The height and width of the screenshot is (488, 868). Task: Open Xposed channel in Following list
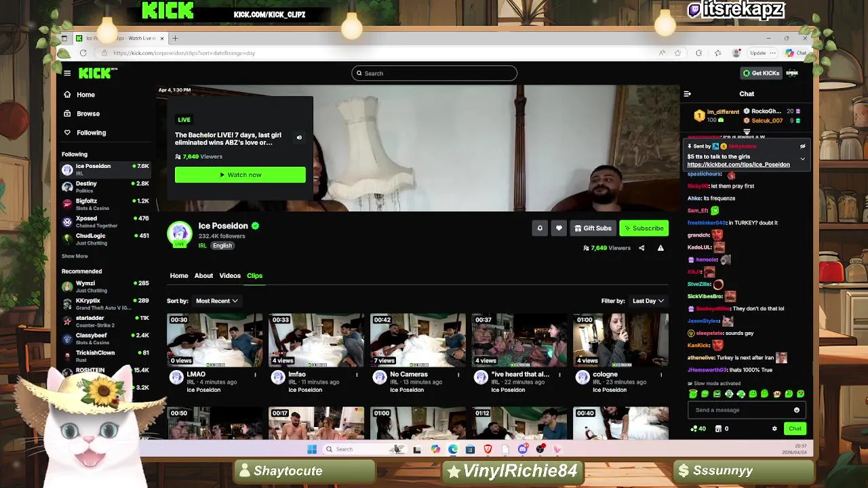[x=105, y=222]
